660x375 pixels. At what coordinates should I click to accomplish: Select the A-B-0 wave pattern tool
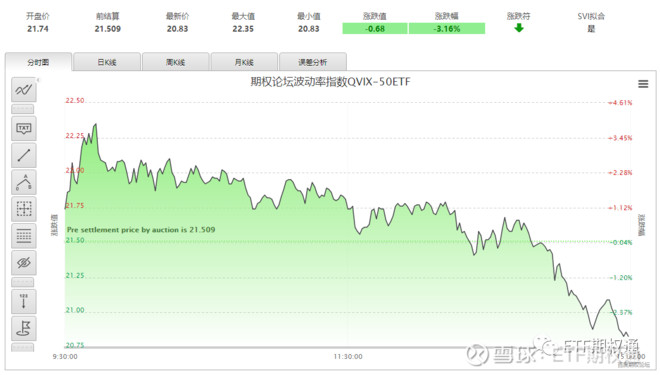tap(24, 182)
